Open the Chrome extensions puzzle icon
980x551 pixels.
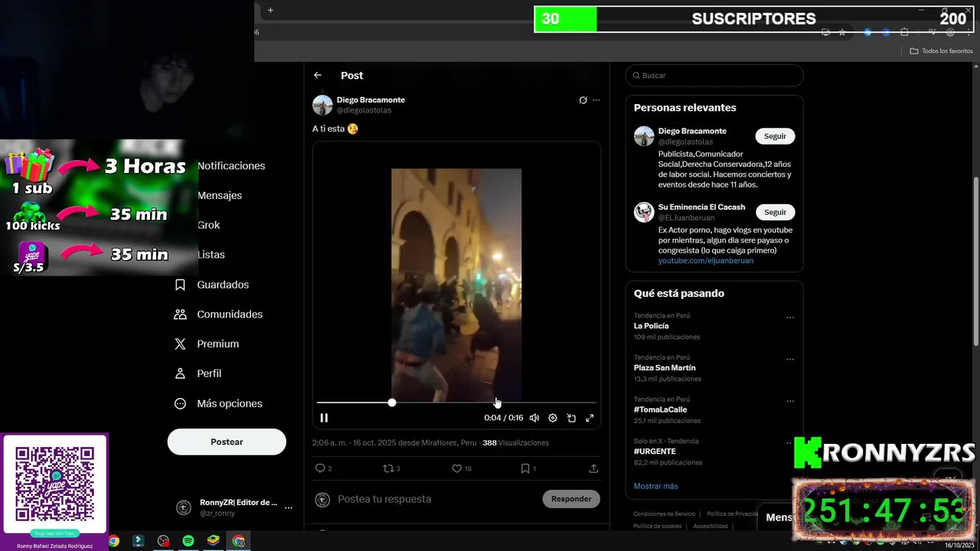pyautogui.click(x=904, y=32)
